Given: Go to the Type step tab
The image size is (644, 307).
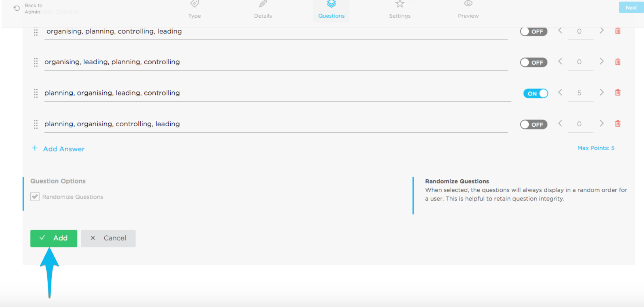Looking at the screenshot, I should (x=195, y=10).
